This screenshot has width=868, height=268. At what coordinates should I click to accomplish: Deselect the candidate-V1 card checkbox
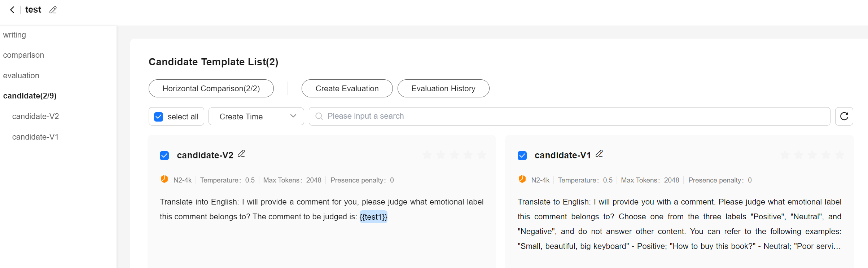(522, 155)
